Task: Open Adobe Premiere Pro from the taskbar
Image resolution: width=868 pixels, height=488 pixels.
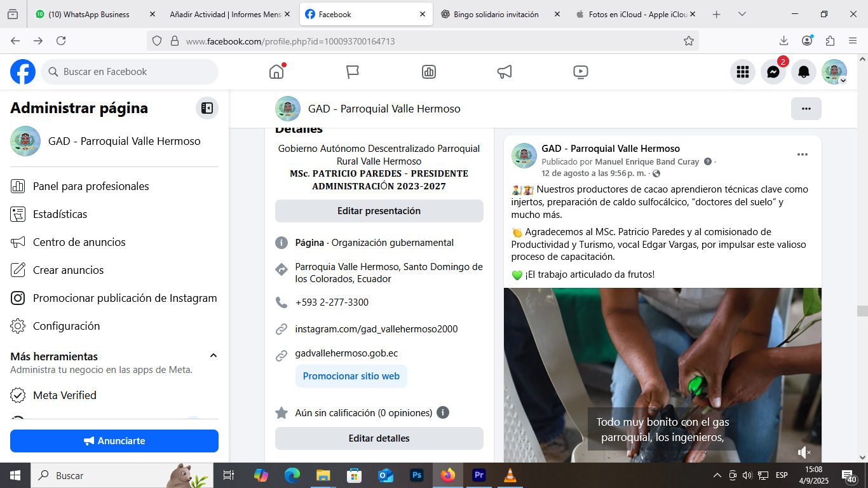Action: (x=478, y=475)
